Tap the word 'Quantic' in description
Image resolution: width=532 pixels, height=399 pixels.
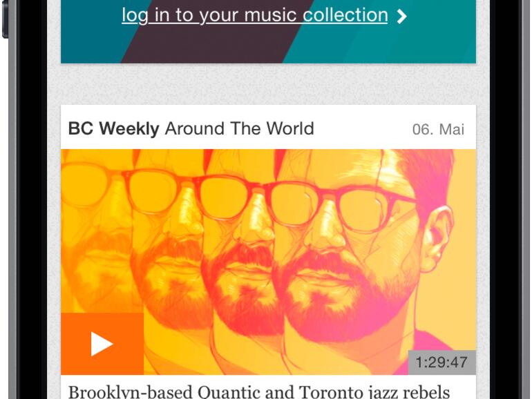click(x=229, y=392)
